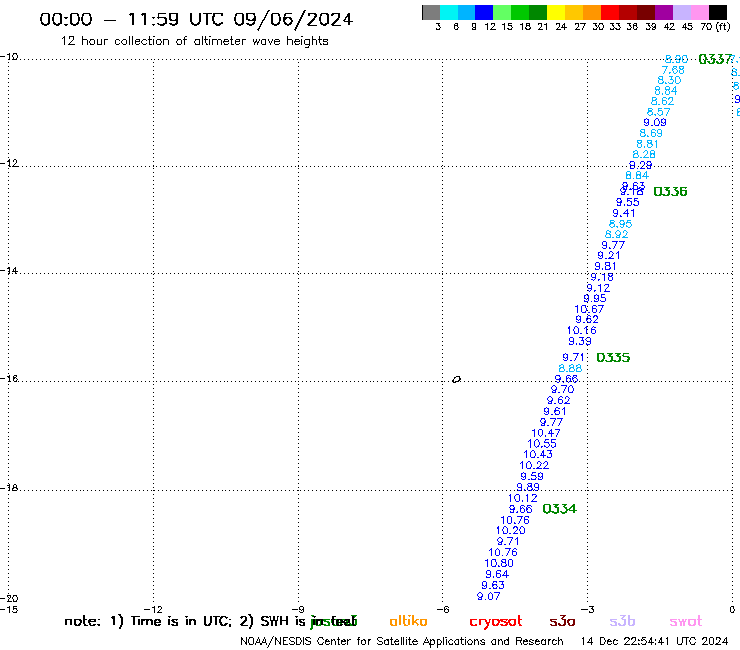Select the wave height value 9.39

pyautogui.click(x=580, y=341)
